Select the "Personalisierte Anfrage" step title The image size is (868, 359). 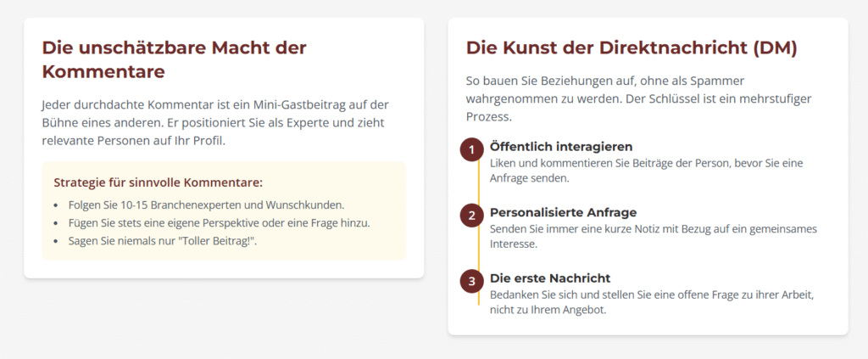(x=563, y=212)
